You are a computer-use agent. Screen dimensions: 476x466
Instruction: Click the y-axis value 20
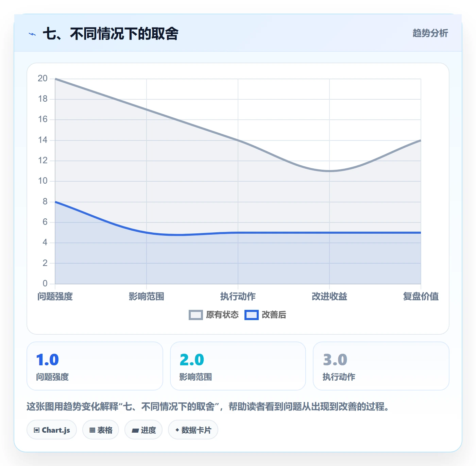[x=42, y=79]
